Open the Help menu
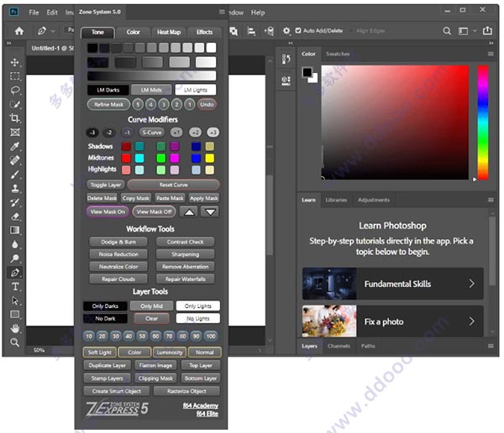Screen dimensions: 504x433 click(258, 13)
